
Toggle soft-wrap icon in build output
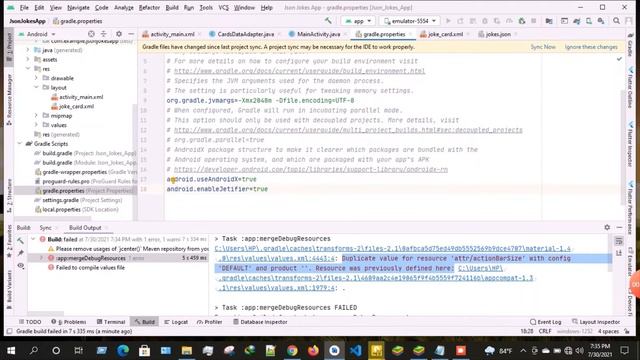[619, 241]
